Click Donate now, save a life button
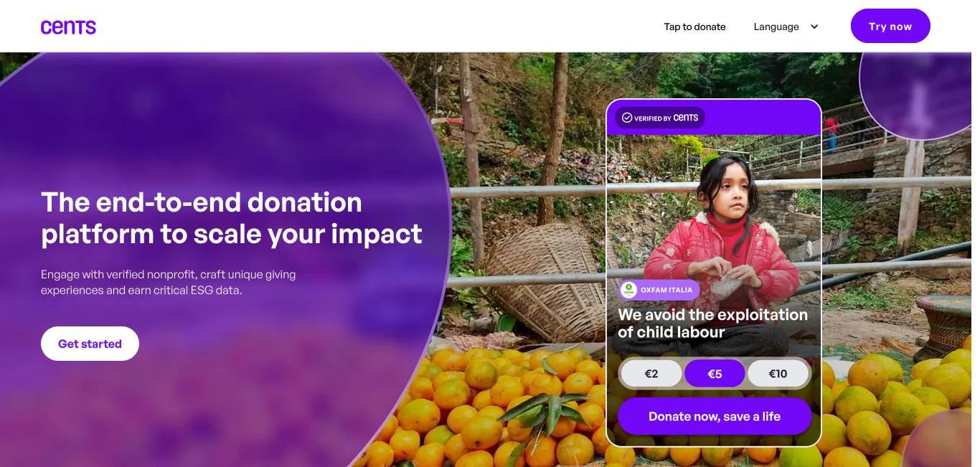Viewport: 980px width, 467px height. pyautogui.click(x=715, y=416)
